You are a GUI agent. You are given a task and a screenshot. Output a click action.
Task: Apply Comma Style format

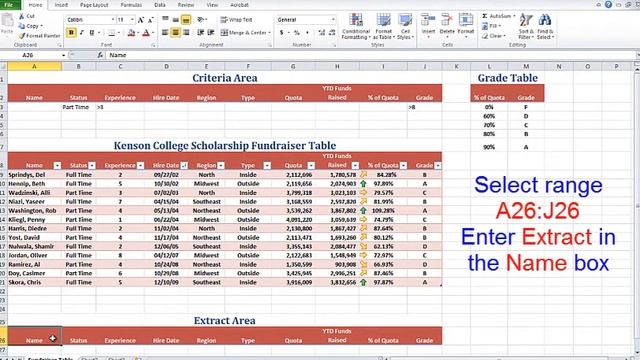point(307,32)
